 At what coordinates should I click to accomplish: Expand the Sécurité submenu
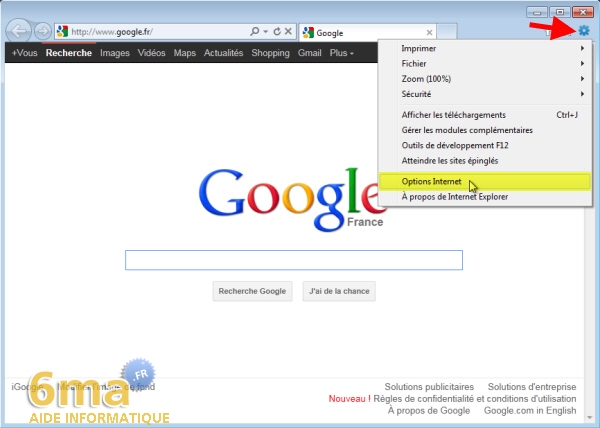[484, 94]
